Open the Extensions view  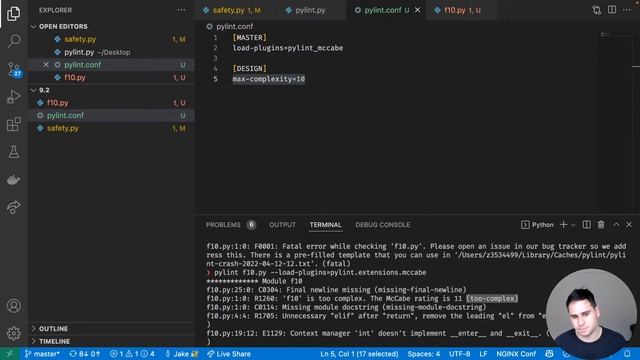click(13, 124)
